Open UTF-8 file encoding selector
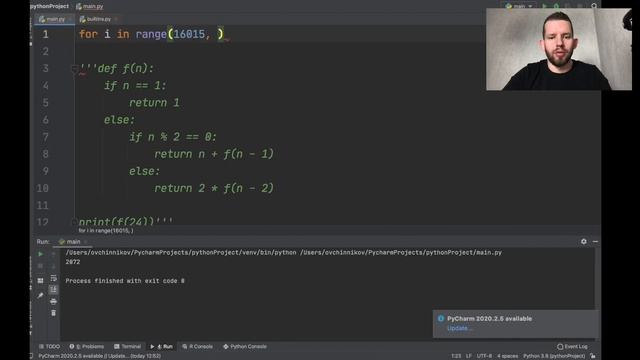This screenshot has width=640, height=360. [484, 356]
